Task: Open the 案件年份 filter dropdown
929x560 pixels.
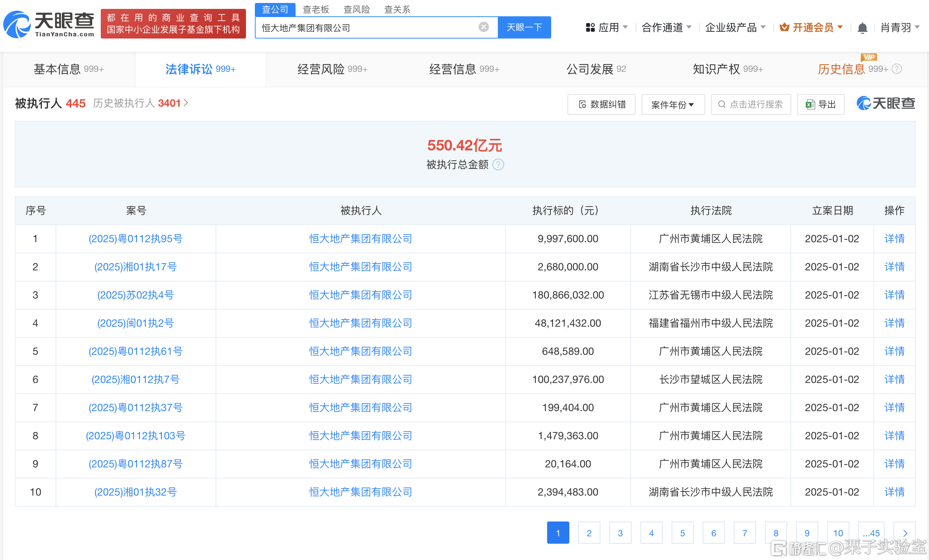Action: click(x=673, y=104)
